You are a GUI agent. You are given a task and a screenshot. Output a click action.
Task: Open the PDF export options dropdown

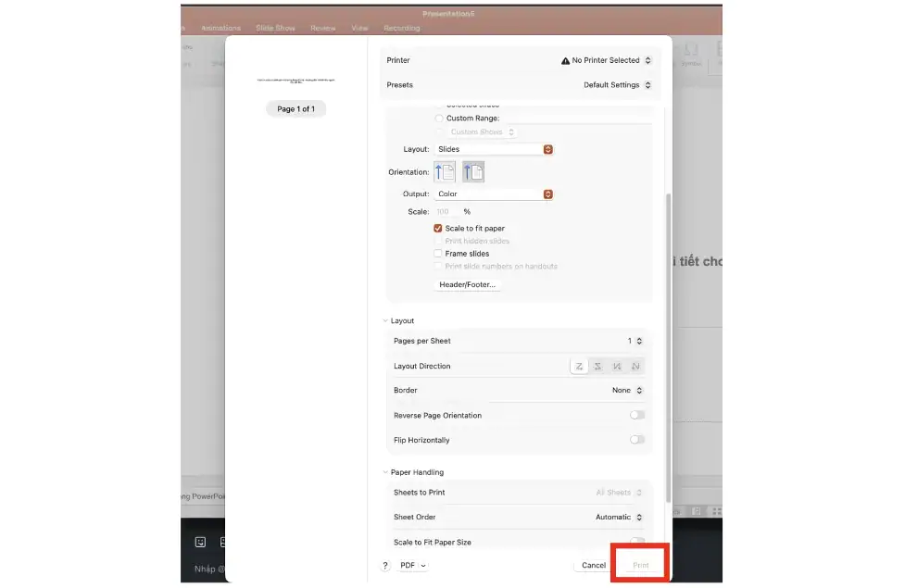411,565
